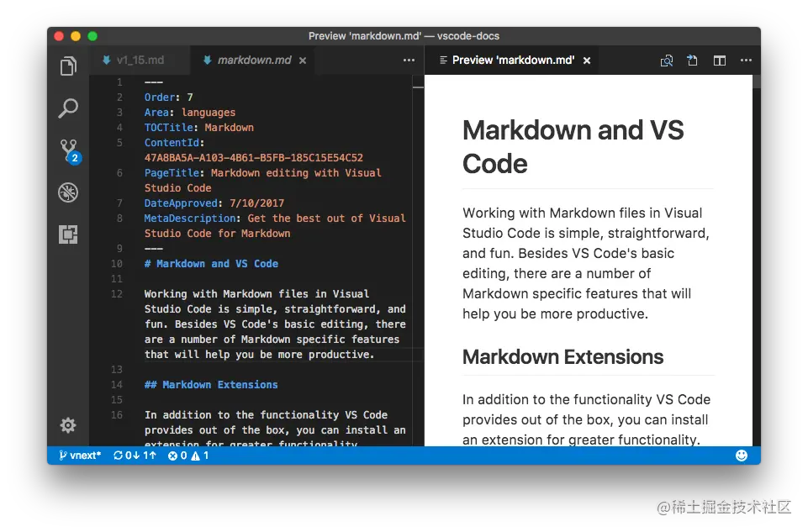Click the open preview to side icon
This screenshot has height=532, width=808.
[666, 61]
